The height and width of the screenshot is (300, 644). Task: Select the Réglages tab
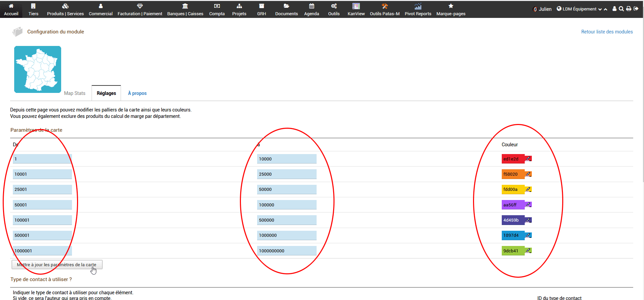pos(106,93)
